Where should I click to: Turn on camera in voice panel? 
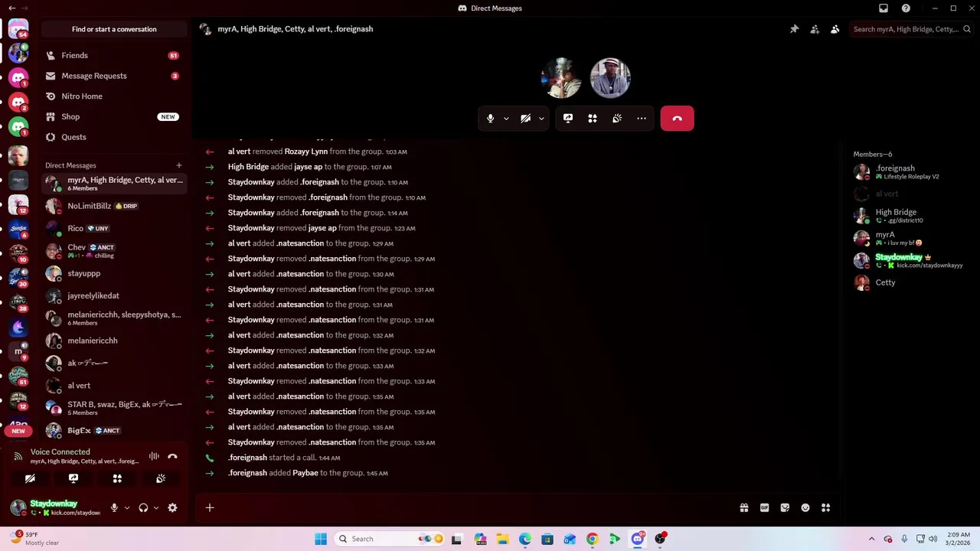(x=30, y=478)
